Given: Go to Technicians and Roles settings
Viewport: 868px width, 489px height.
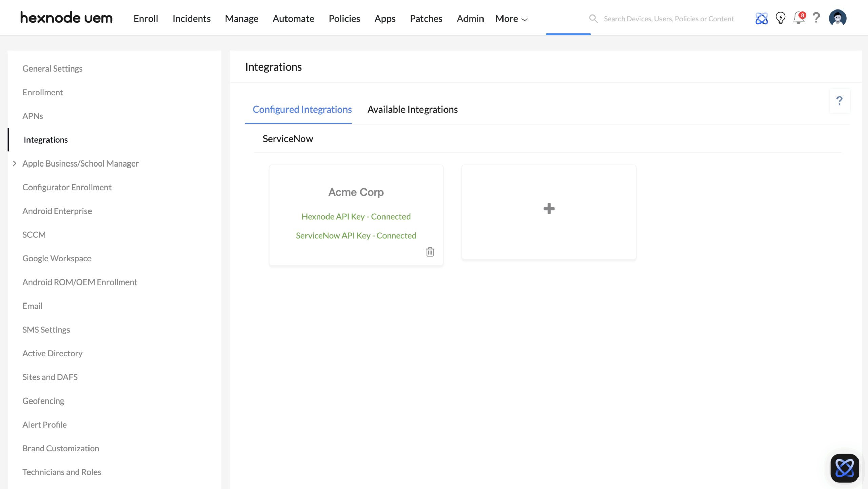Looking at the screenshot, I should click(x=62, y=472).
